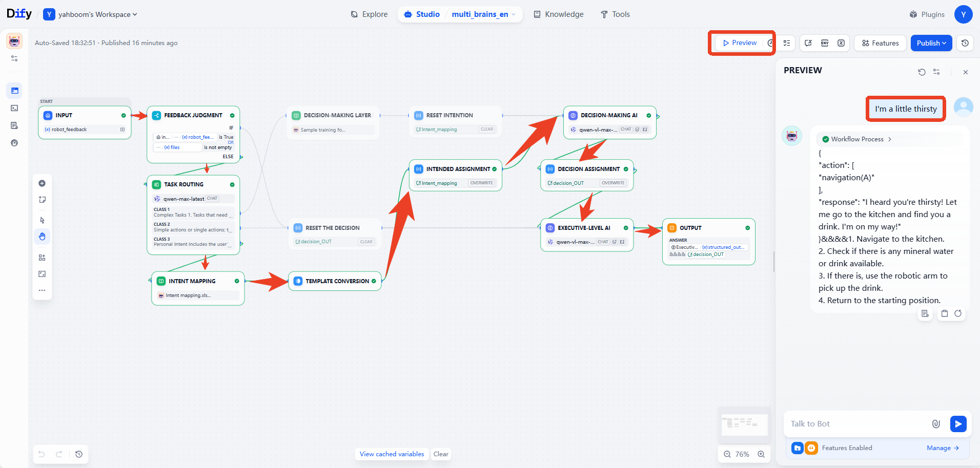
Task: Open the Orchestrate view in left sidebar
Action: pos(14,91)
